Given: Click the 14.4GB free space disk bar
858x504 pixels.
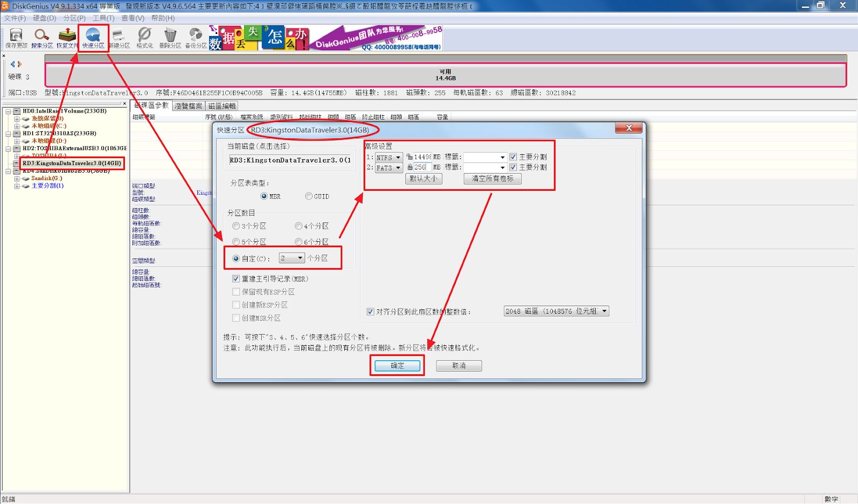Looking at the screenshot, I should tap(445, 75).
